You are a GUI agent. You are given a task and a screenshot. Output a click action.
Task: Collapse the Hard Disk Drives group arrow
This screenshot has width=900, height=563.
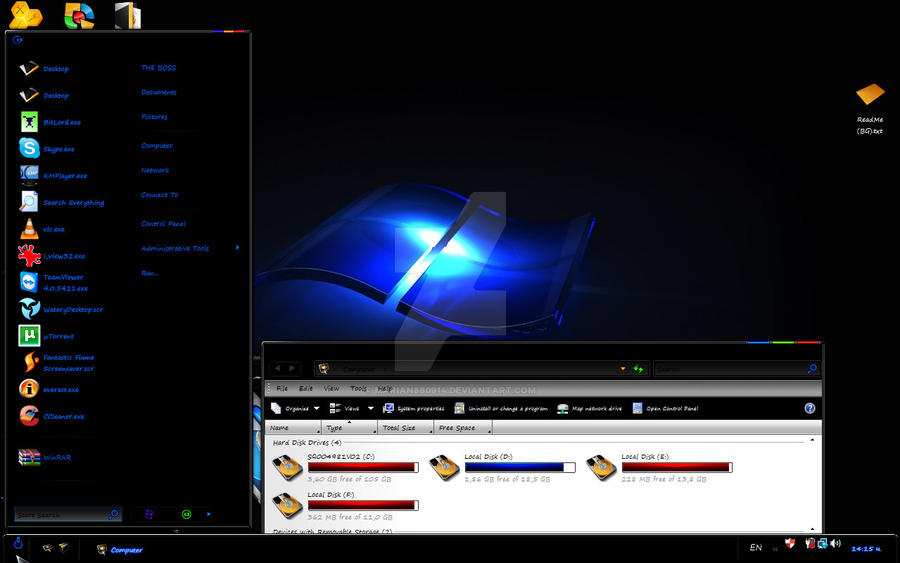point(812,440)
